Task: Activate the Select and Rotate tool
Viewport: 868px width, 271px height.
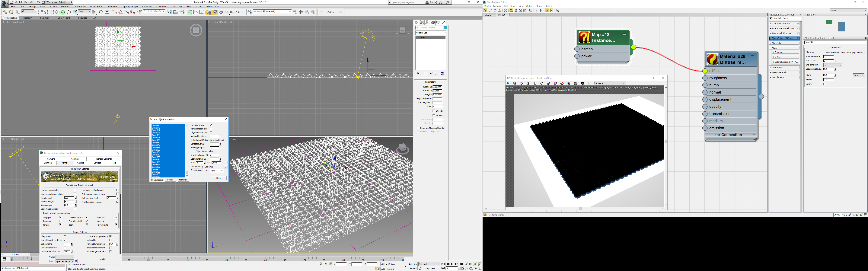Action: click(69, 12)
